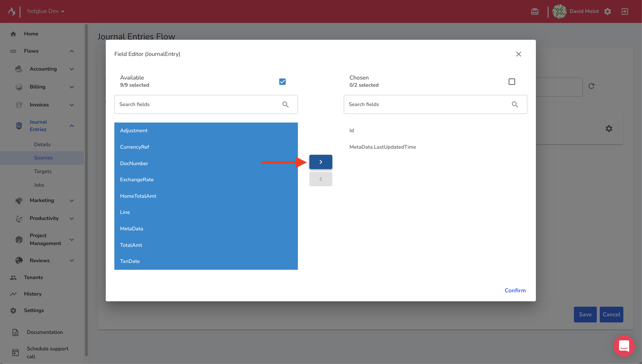Open the Intercom chat bubble
This screenshot has width=642, height=364.
coord(624,346)
